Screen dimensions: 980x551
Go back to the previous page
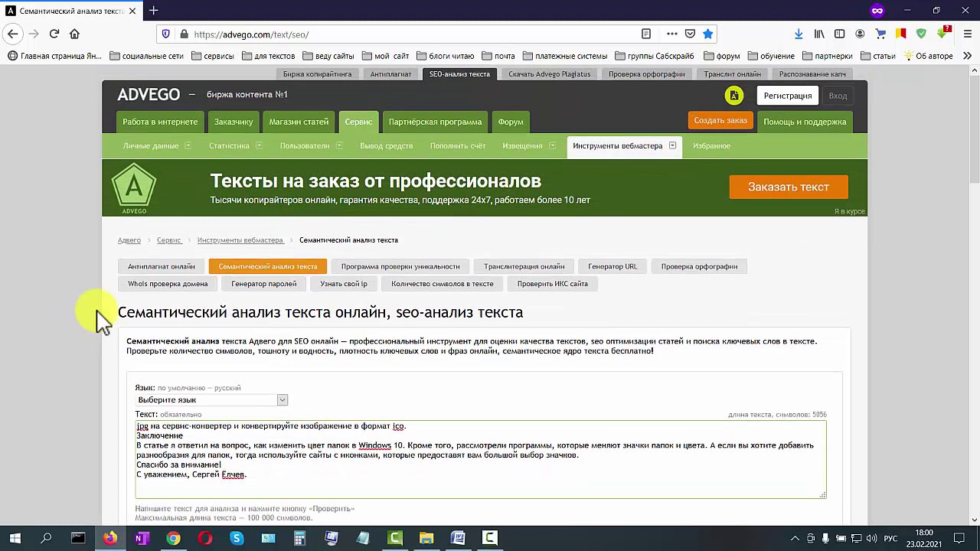[13, 34]
